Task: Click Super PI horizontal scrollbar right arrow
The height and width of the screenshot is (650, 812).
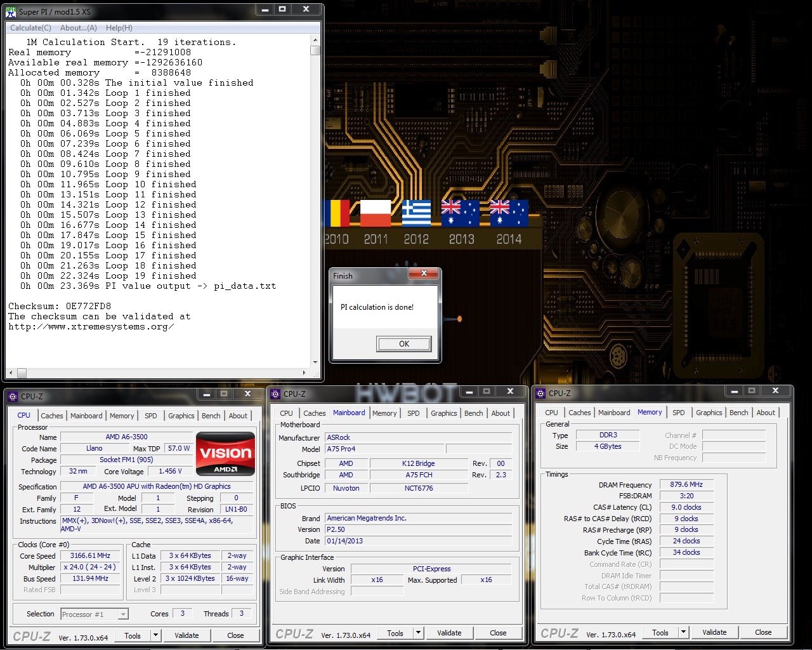Action: point(304,373)
